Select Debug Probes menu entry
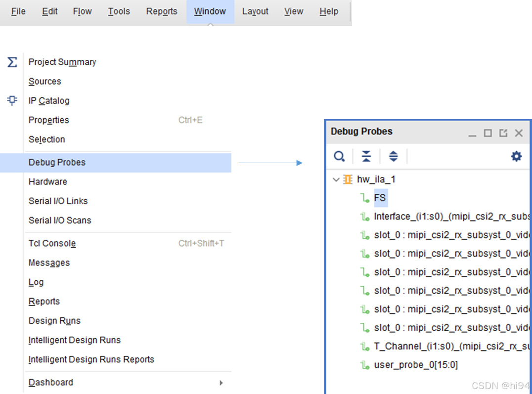 [116, 163]
